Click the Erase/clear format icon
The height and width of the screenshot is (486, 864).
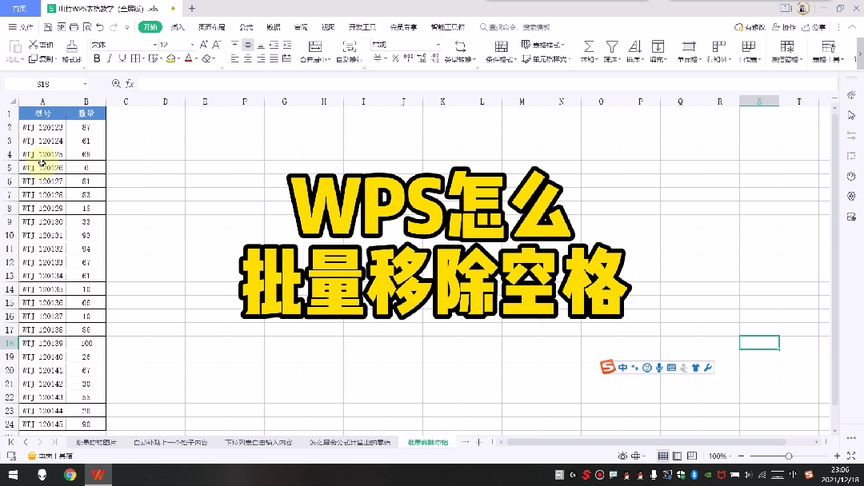207,58
